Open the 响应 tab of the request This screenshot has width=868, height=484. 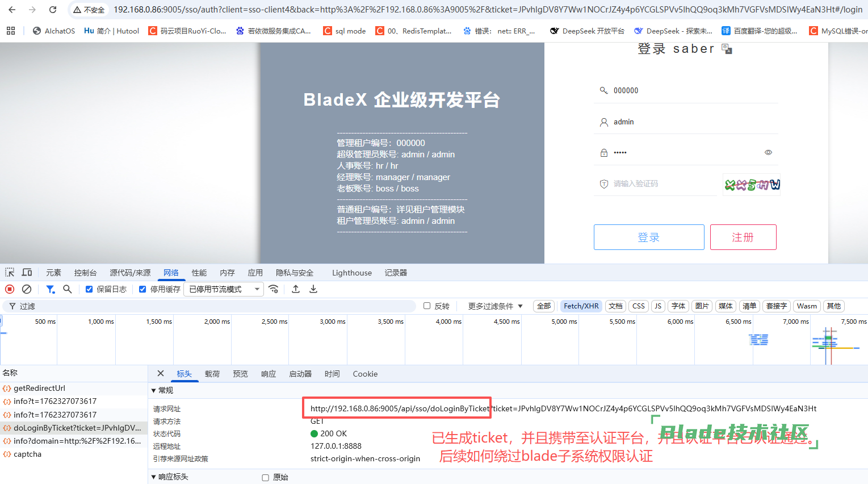269,374
